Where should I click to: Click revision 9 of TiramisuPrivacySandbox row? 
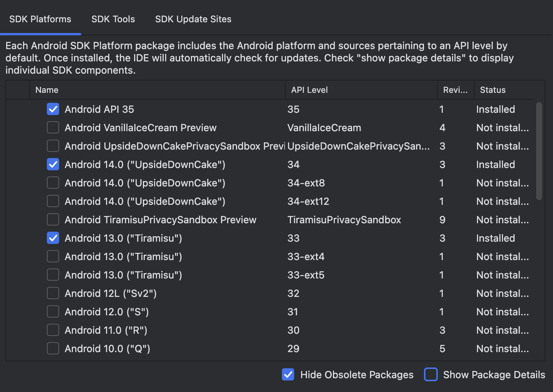(x=442, y=220)
